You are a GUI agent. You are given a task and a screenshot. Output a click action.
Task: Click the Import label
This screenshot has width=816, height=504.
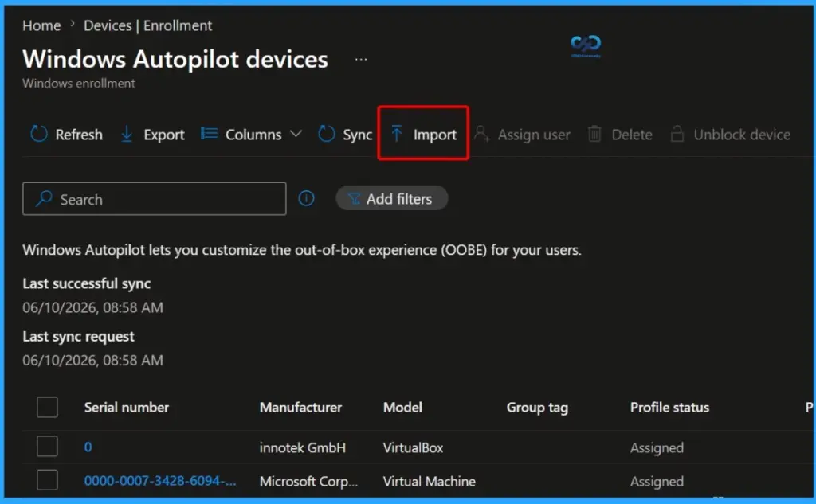point(435,135)
